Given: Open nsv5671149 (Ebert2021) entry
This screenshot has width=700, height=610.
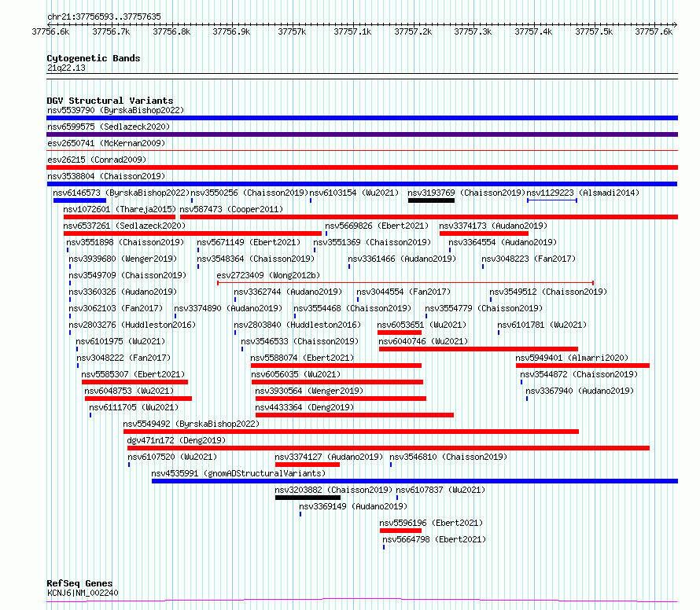Looking at the screenshot, I should point(249,242).
